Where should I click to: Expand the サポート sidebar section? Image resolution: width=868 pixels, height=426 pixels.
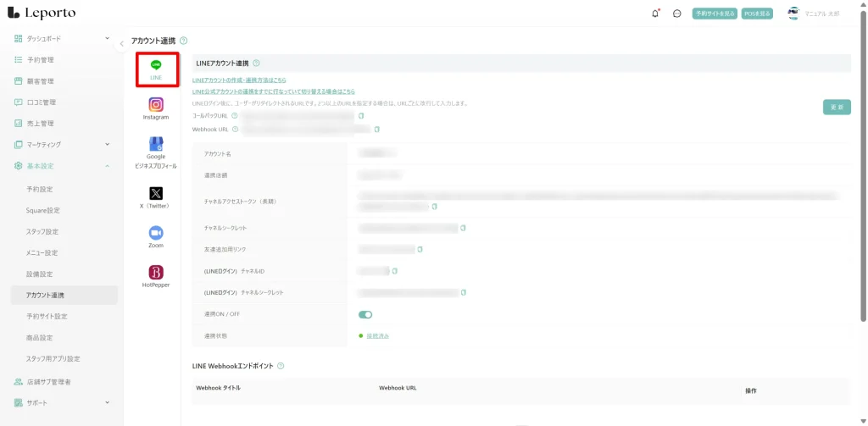tap(107, 403)
